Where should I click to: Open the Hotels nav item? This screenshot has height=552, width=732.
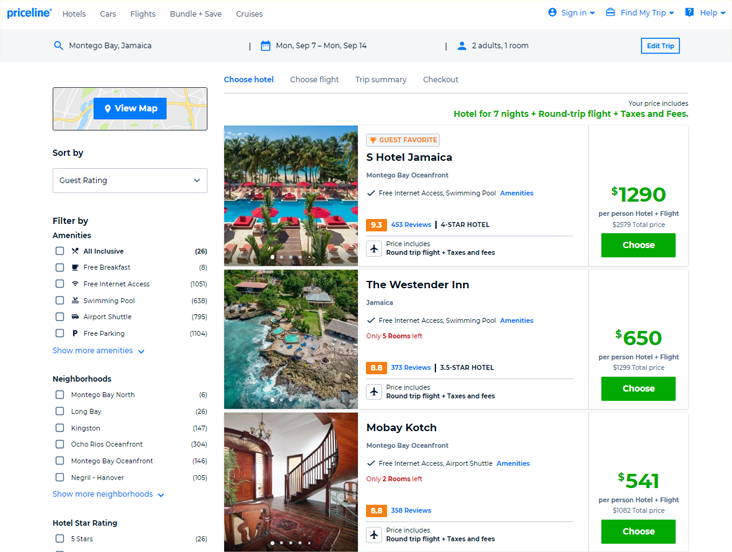pos(74,14)
